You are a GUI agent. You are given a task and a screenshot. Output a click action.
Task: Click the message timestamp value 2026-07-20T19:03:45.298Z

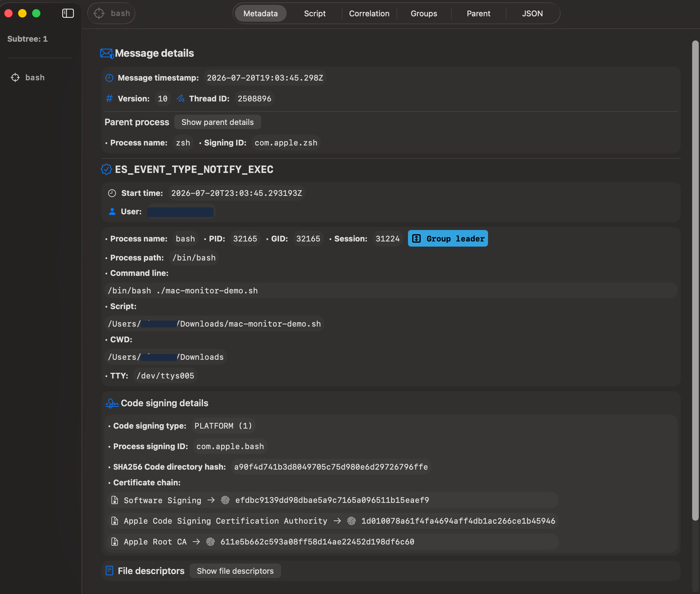[265, 78]
